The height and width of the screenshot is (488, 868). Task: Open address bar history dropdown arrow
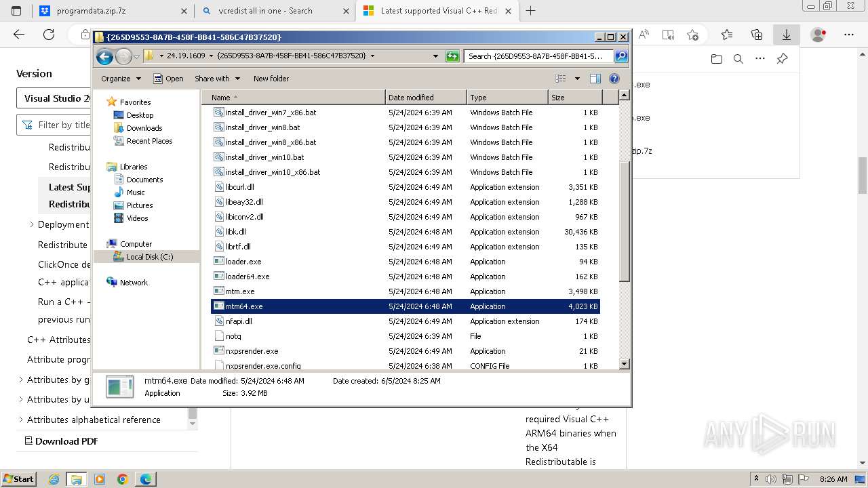435,56
